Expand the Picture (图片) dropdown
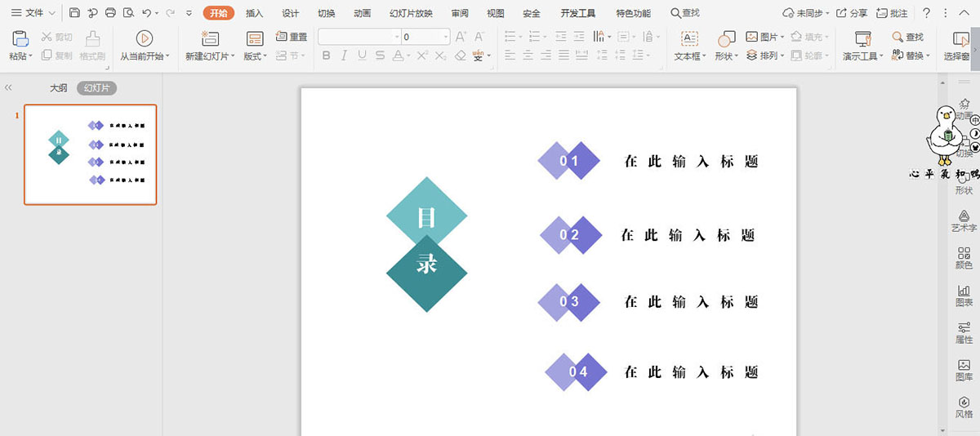The height and width of the screenshot is (436, 980). coord(783,38)
